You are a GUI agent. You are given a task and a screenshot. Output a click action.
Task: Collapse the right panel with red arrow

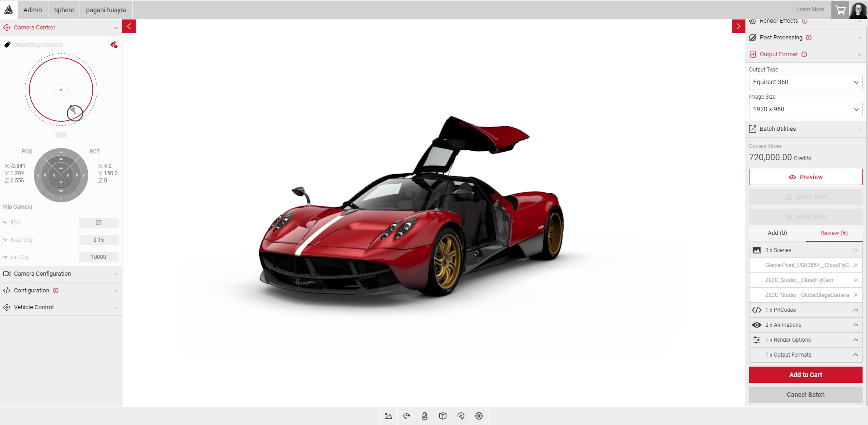[x=738, y=26]
